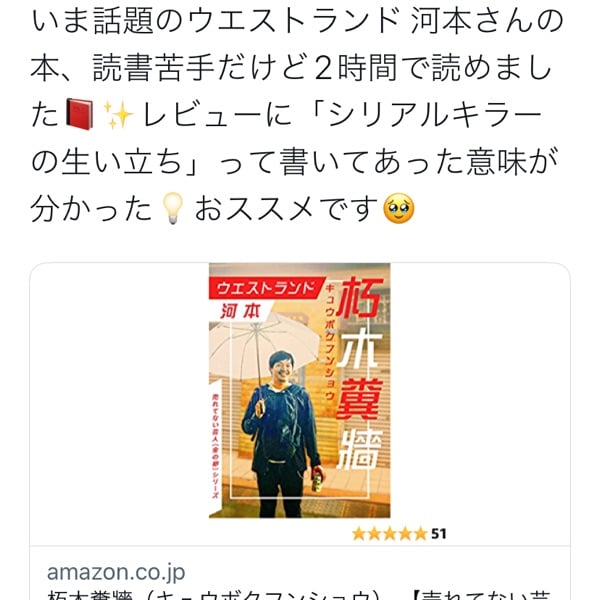Click the blank white area left of the cover
Image resolution: width=600 pixels, height=600 pixels.
(119, 404)
